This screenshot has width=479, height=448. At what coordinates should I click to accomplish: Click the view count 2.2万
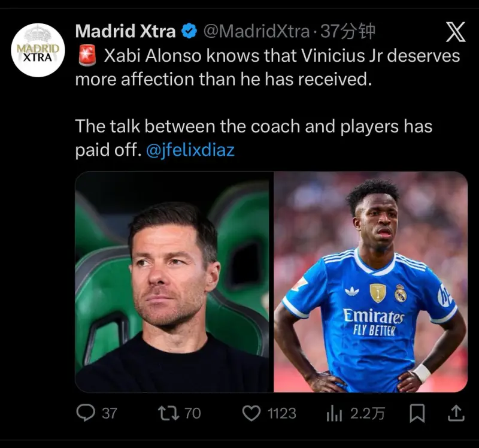(367, 413)
